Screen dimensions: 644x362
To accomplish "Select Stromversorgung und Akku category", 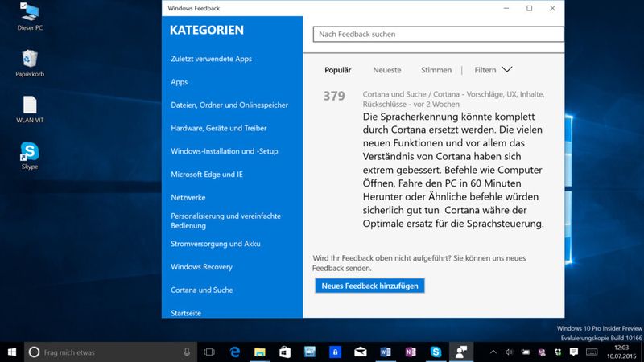I will click(215, 244).
